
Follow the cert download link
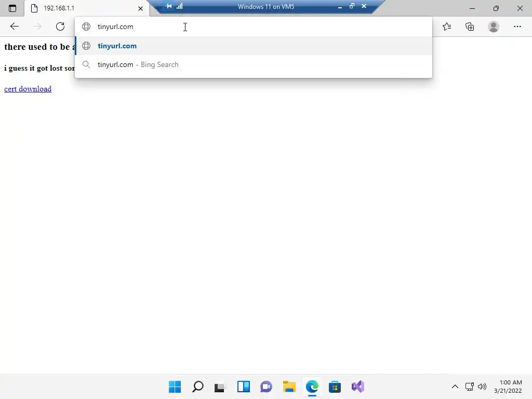click(28, 89)
